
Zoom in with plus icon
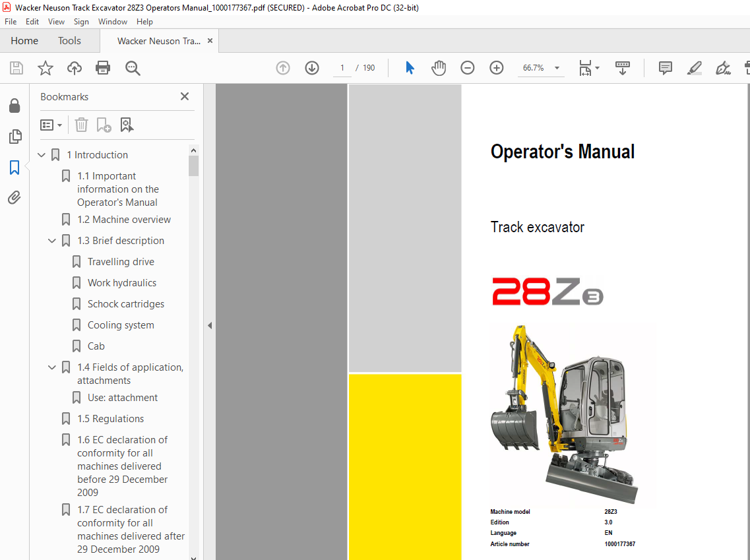pos(497,68)
